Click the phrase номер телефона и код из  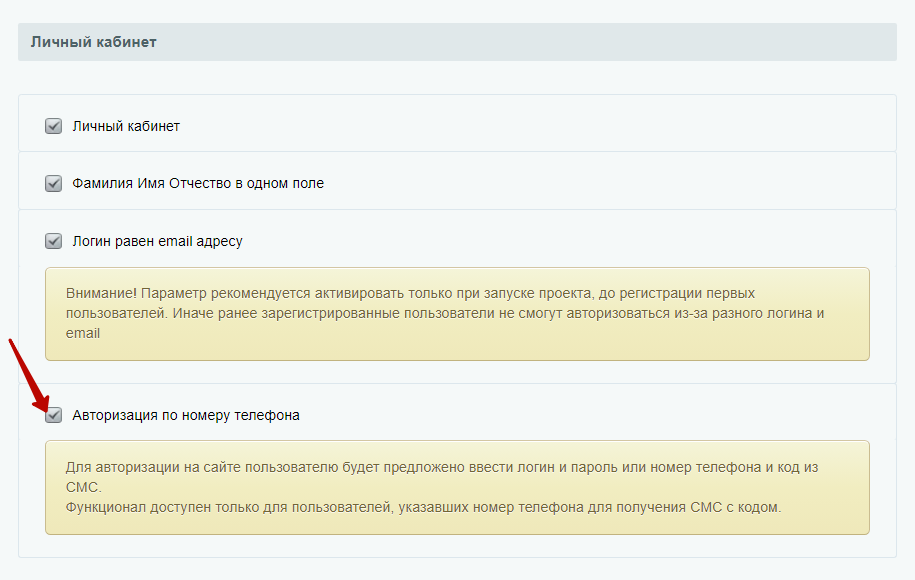click(734, 467)
